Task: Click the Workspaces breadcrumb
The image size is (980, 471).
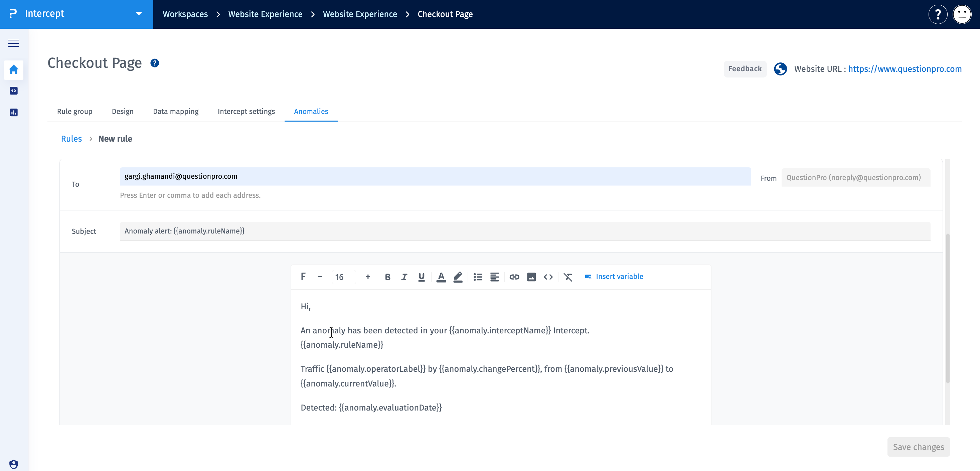Action: [x=185, y=14]
